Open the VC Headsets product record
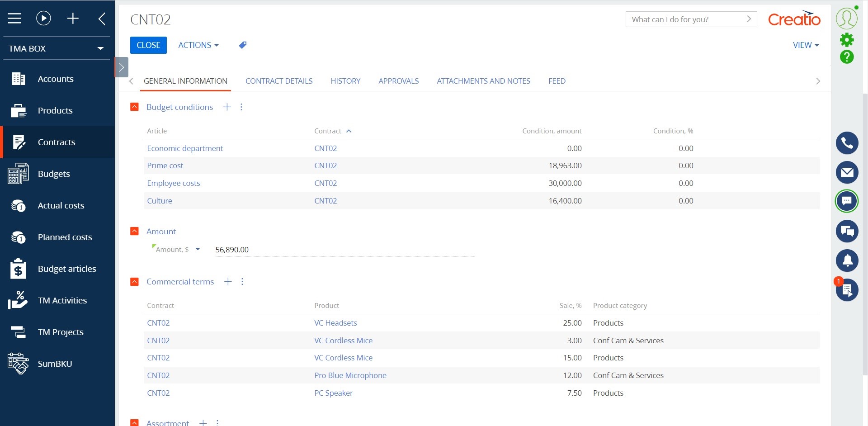This screenshot has height=426, width=868. click(335, 322)
